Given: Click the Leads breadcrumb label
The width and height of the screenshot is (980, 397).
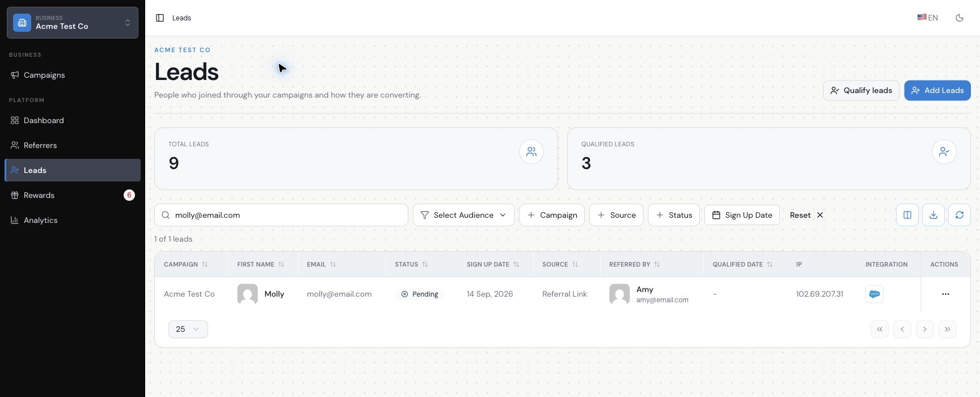Looking at the screenshot, I should [x=181, y=18].
